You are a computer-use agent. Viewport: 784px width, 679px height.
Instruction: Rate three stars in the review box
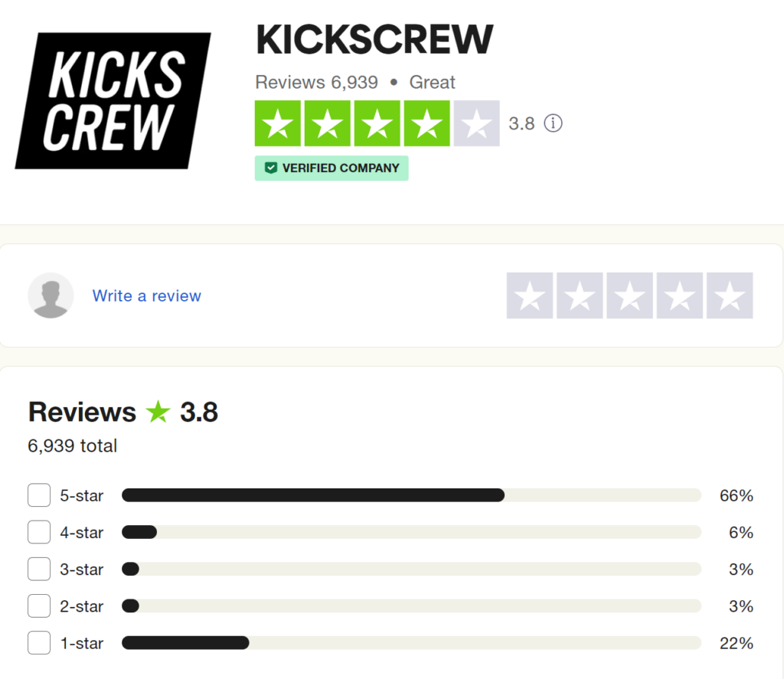tap(629, 295)
